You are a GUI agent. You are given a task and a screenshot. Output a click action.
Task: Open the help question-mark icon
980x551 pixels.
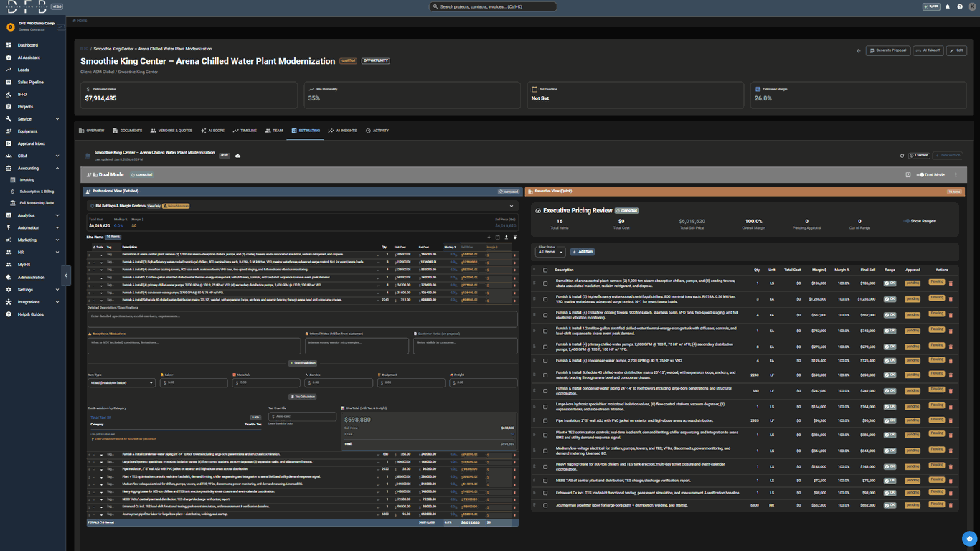(960, 6)
